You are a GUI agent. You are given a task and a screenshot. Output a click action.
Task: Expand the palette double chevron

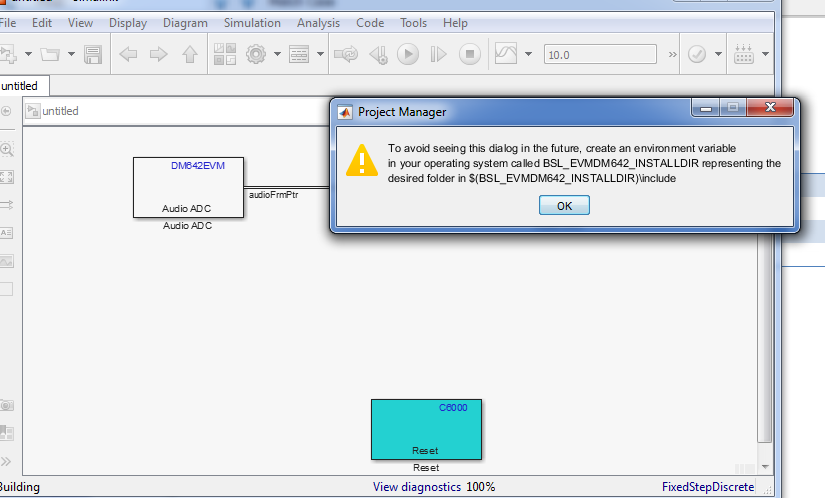pyautogui.click(x=6, y=461)
